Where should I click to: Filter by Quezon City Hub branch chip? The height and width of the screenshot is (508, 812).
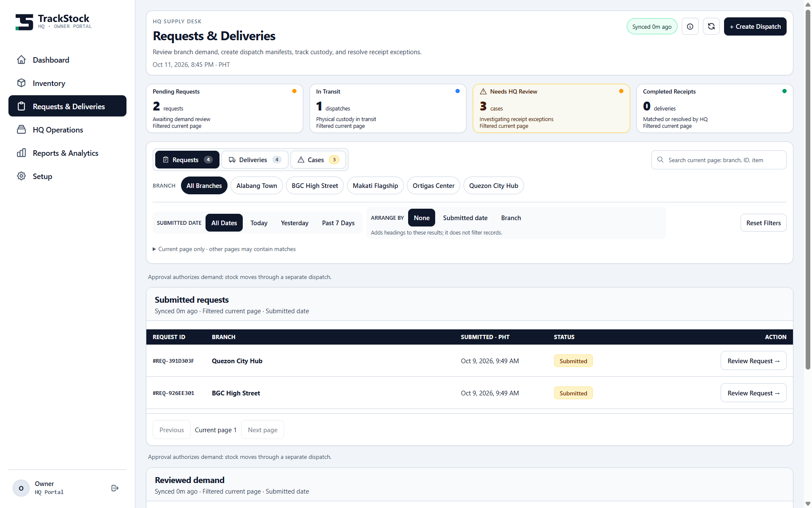(494, 185)
